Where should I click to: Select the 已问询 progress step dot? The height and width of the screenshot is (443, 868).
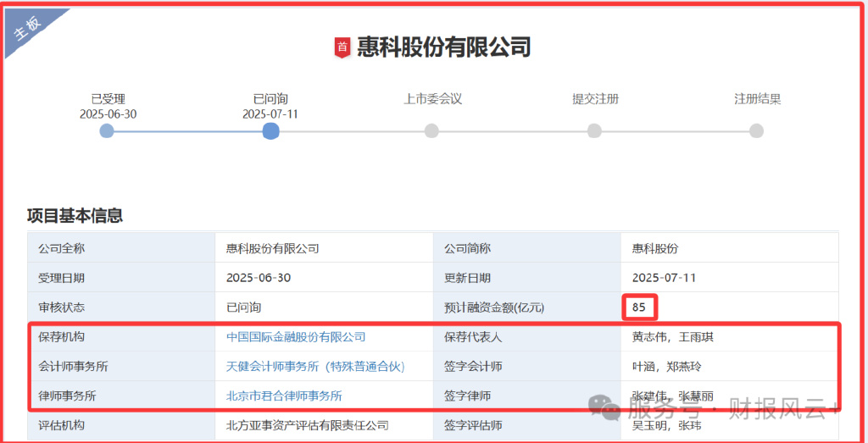270,131
